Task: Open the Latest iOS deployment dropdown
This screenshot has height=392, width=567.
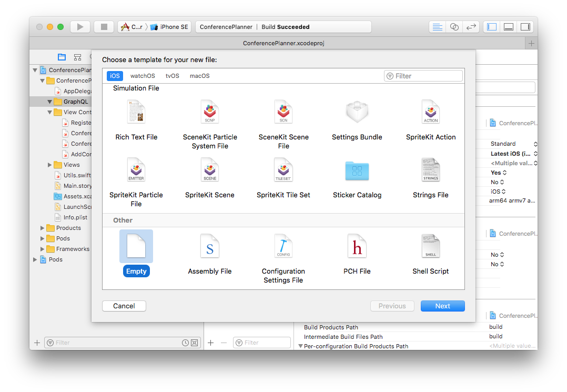Action: point(513,154)
